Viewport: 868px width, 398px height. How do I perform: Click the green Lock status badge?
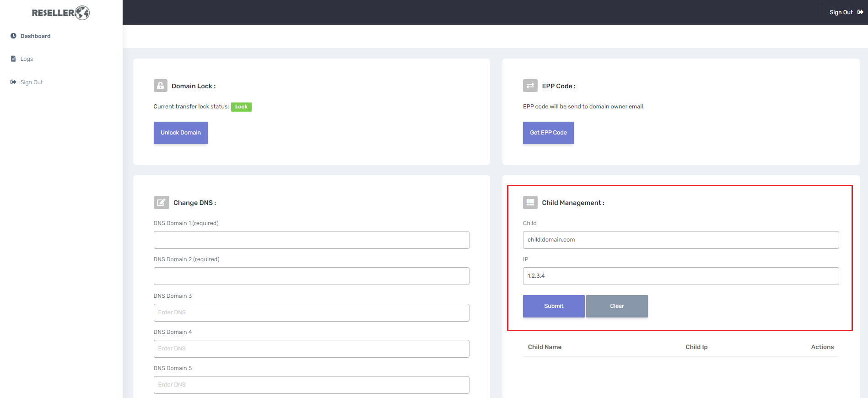point(241,107)
